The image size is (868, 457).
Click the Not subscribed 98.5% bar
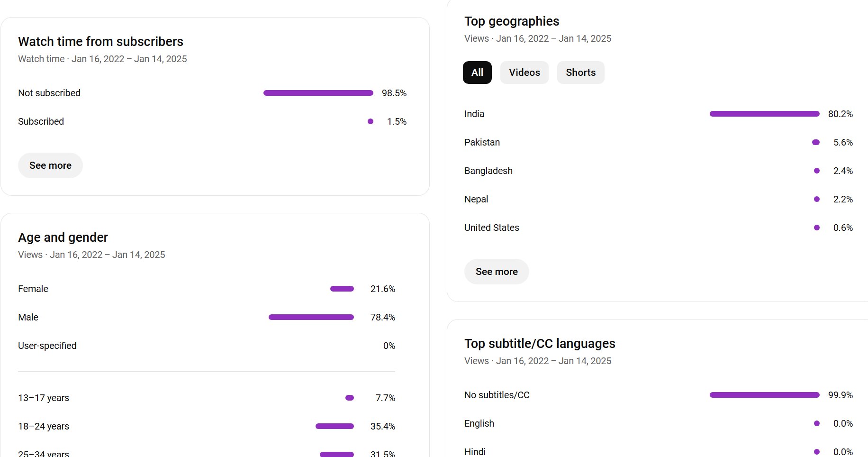[x=318, y=93]
